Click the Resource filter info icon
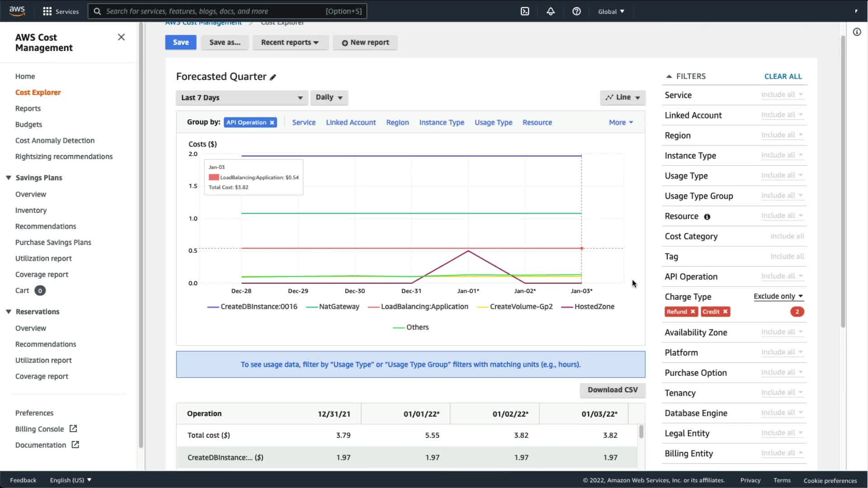The image size is (868, 488). [707, 217]
